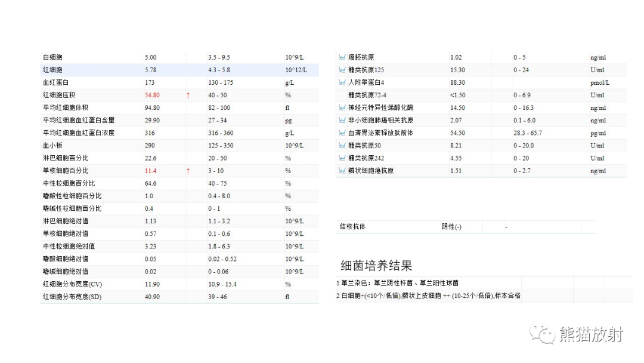Screen dimensions: 644x363
Task: Click the value 88.30
Action: [x=457, y=82]
